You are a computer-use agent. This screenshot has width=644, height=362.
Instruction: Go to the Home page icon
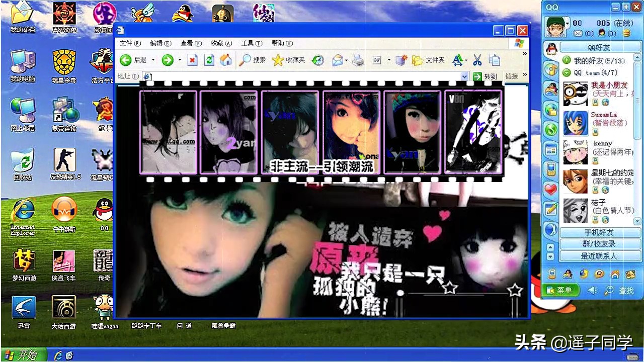point(226,60)
